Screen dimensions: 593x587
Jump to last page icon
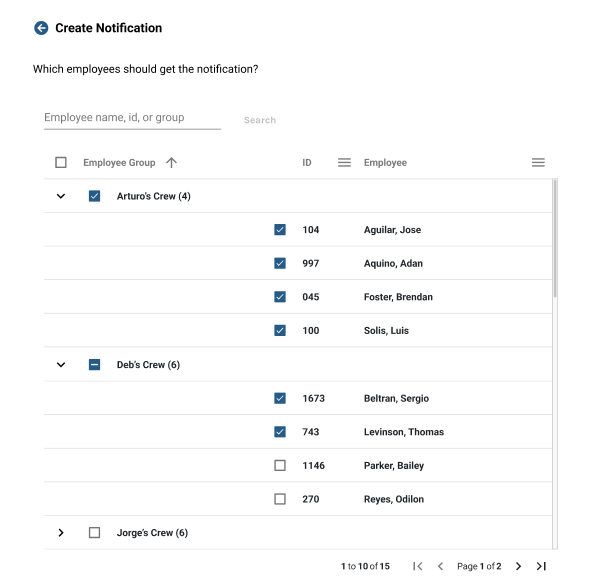(541, 566)
